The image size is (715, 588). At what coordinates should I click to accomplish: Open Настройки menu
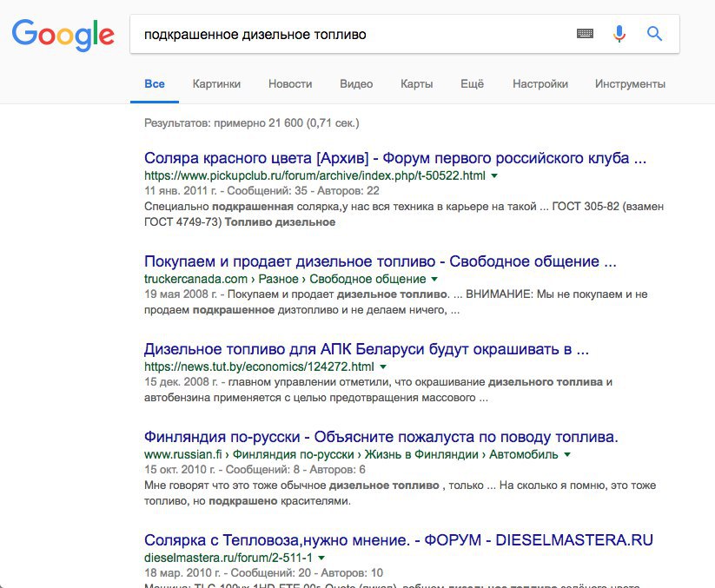point(540,84)
